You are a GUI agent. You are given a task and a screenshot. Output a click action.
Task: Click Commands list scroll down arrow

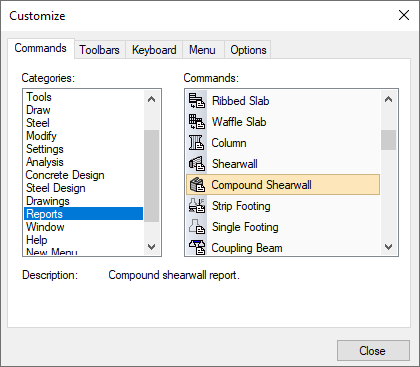[x=388, y=247]
